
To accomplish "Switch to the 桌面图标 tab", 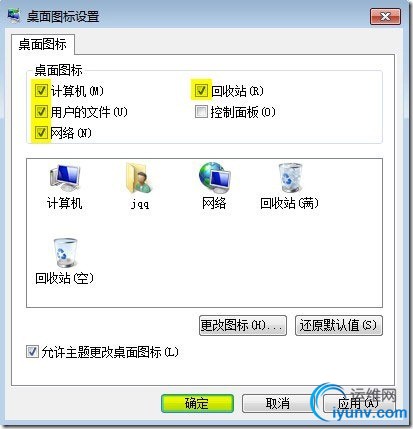I will [43, 44].
